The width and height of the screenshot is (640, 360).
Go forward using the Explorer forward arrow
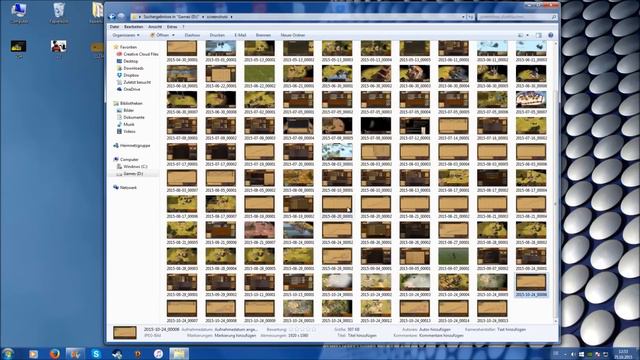(x=121, y=17)
